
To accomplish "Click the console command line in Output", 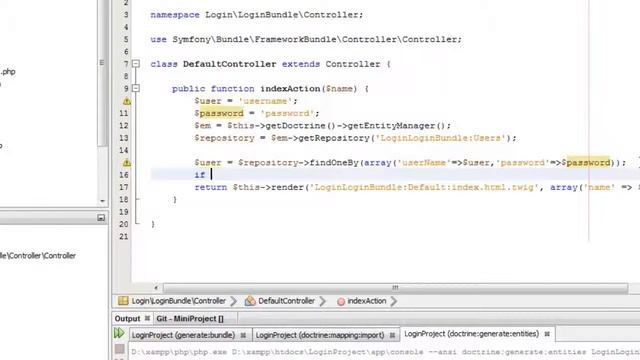I will pos(385,351).
